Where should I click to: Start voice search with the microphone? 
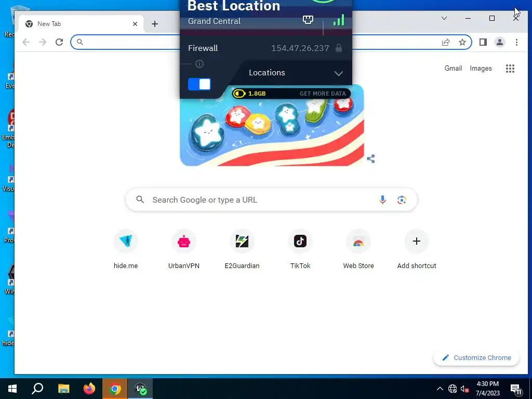[x=382, y=200]
